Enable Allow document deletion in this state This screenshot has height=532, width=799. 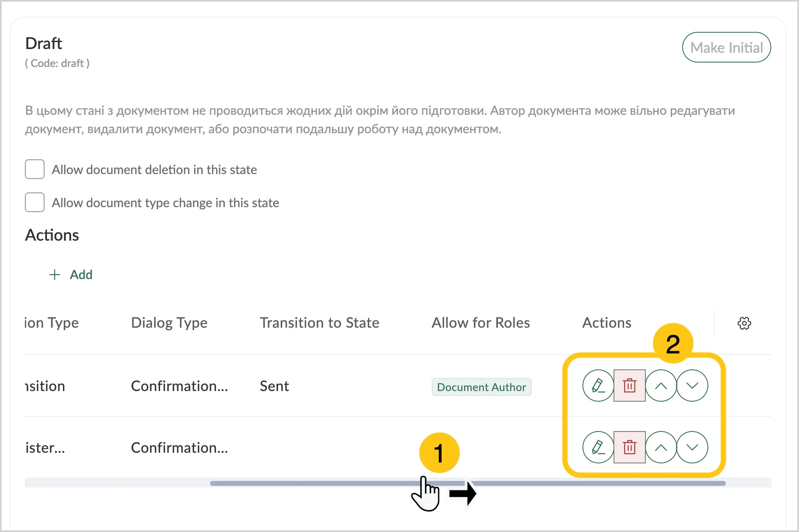[x=35, y=169]
